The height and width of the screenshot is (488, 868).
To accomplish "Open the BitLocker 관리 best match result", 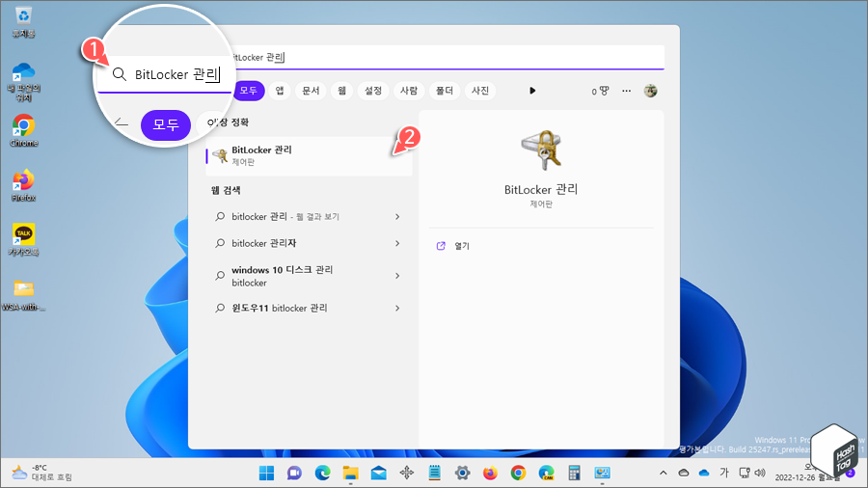I will [309, 155].
